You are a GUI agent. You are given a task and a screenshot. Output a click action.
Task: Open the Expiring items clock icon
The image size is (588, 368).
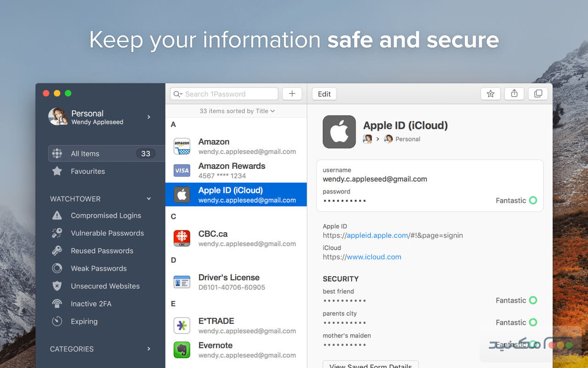pyautogui.click(x=57, y=321)
